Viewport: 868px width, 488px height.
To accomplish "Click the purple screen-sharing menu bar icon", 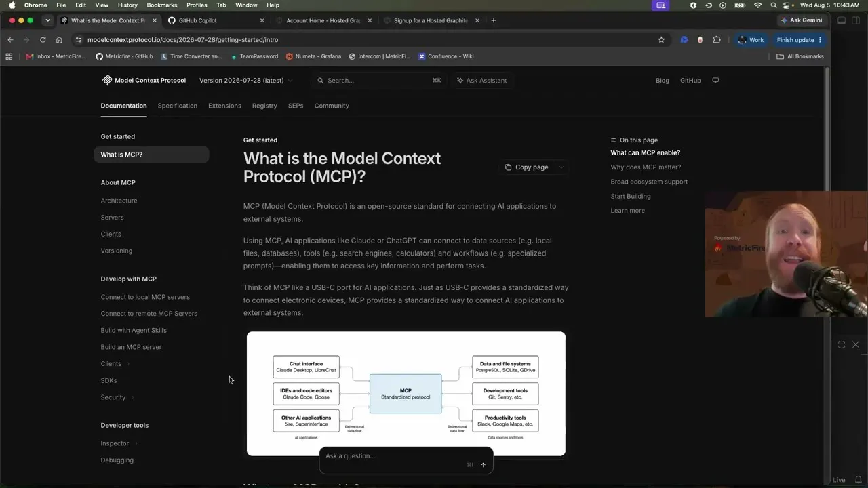I will click(660, 5).
